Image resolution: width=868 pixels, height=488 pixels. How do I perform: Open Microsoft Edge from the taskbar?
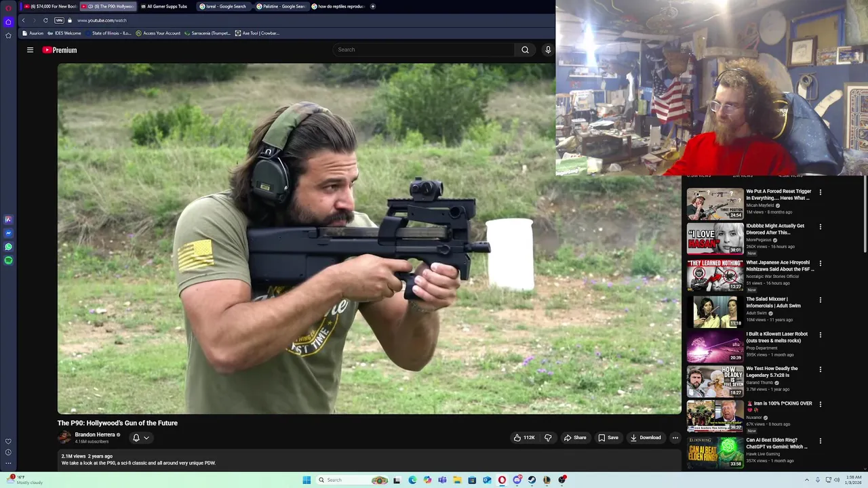412,480
